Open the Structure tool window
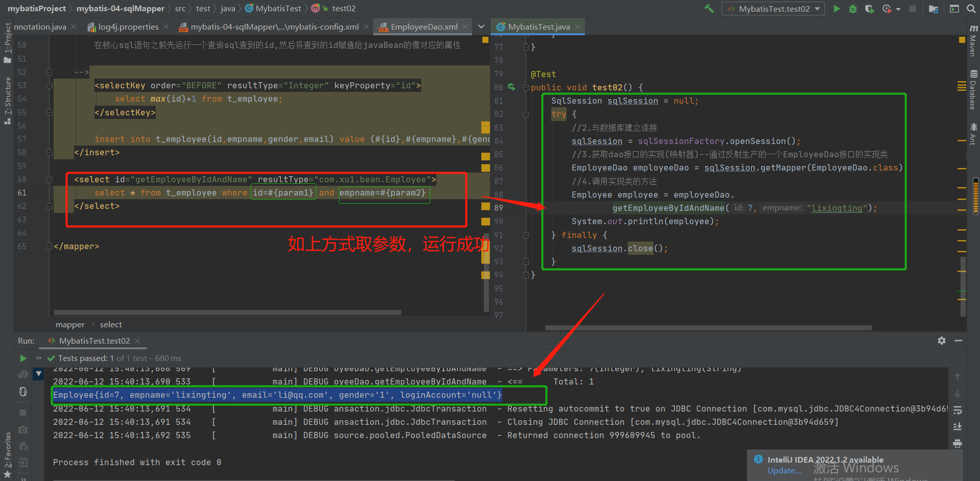980x481 pixels. (x=7, y=101)
